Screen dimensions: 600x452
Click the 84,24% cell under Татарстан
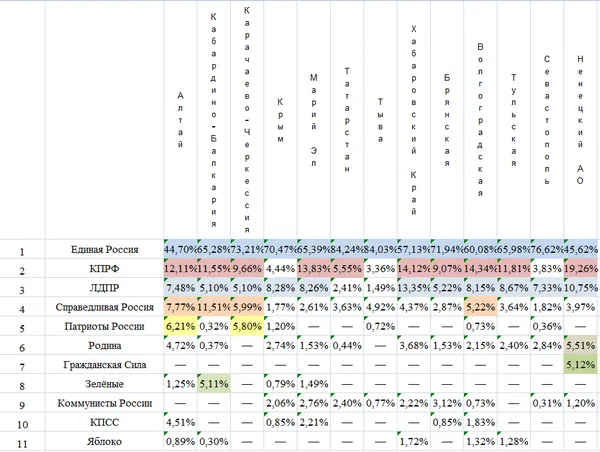click(347, 250)
